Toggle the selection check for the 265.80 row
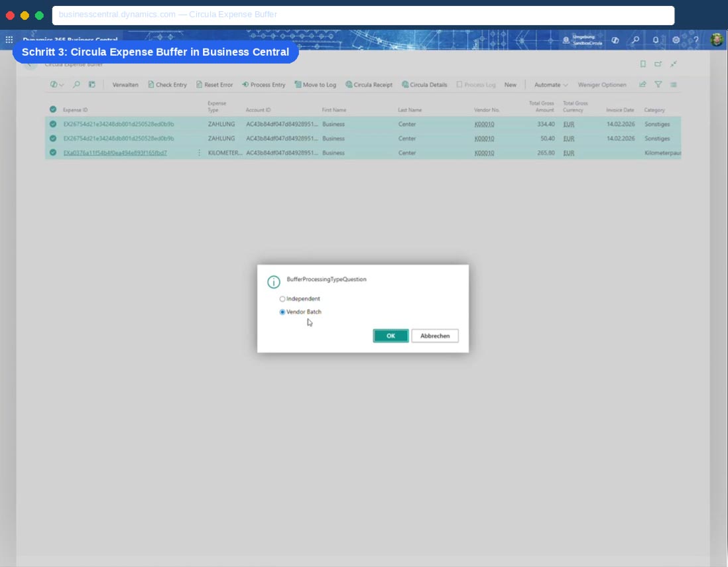The width and height of the screenshot is (728, 567). click(53, 153)
